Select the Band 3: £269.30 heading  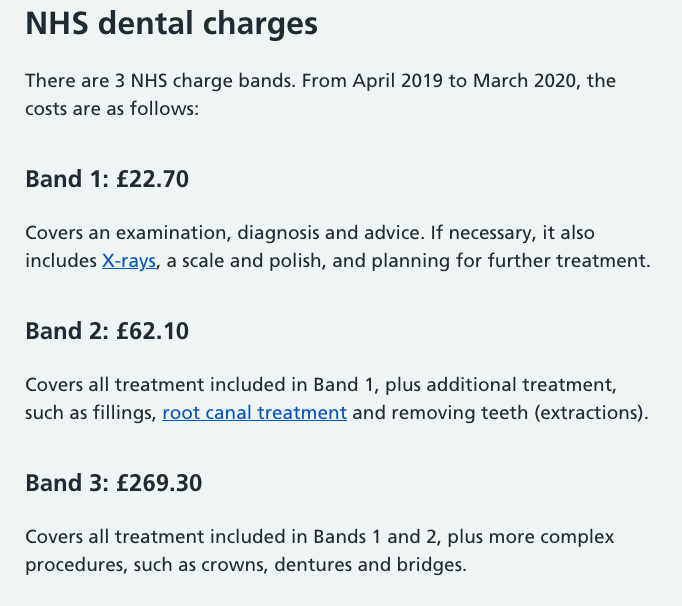coord(113,483)
